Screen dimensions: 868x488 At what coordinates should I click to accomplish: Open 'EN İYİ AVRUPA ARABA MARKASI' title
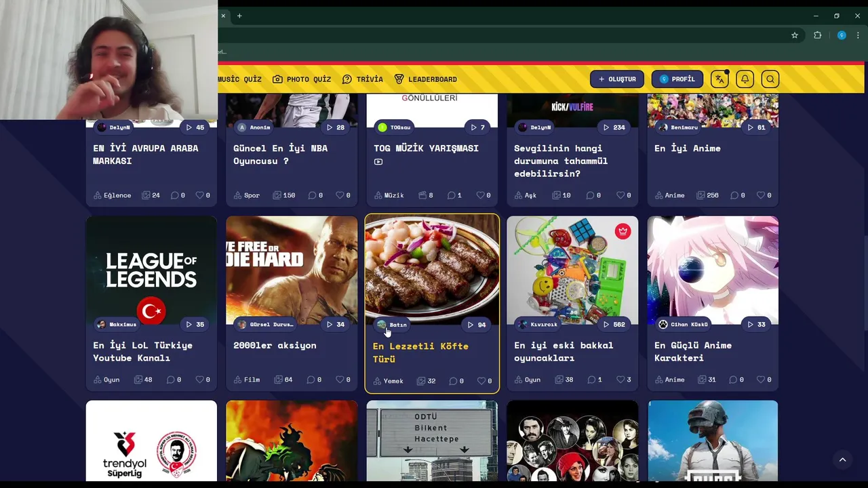pos(146,154)
